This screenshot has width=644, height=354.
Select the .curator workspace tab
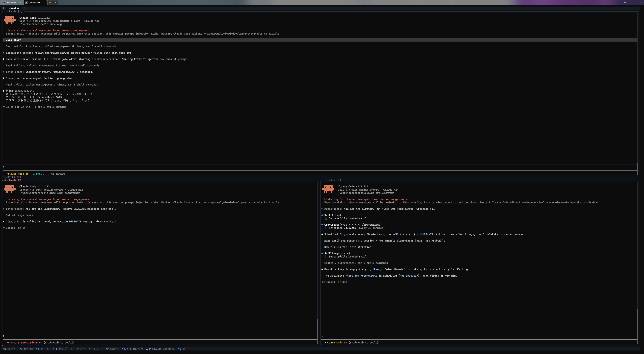click(x=13, y=8)
